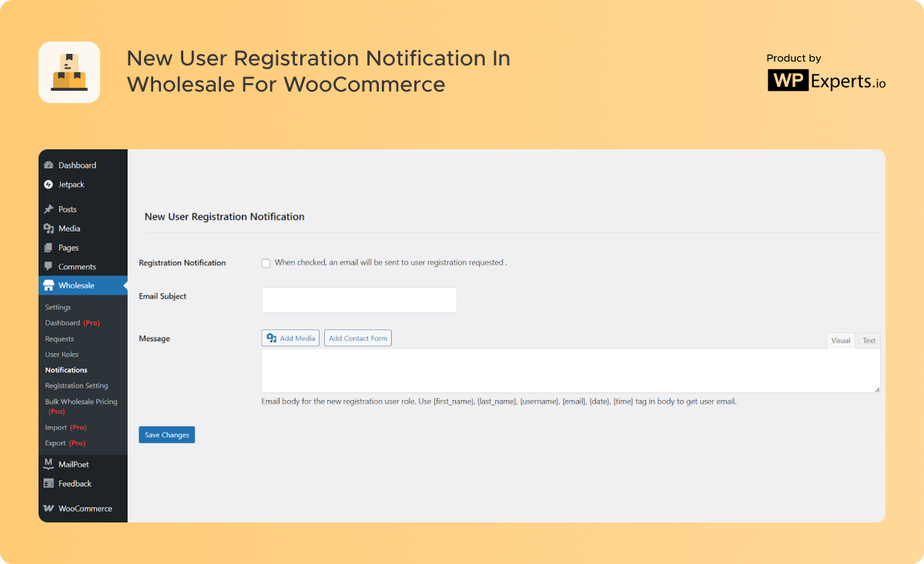Click the WooCommerce logo icon in sidebar
This screenshot has height=564, width=924.
[49, 509]
